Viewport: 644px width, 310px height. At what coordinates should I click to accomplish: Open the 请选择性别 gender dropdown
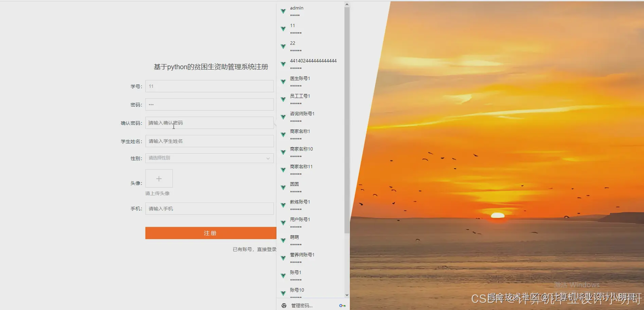209,158
